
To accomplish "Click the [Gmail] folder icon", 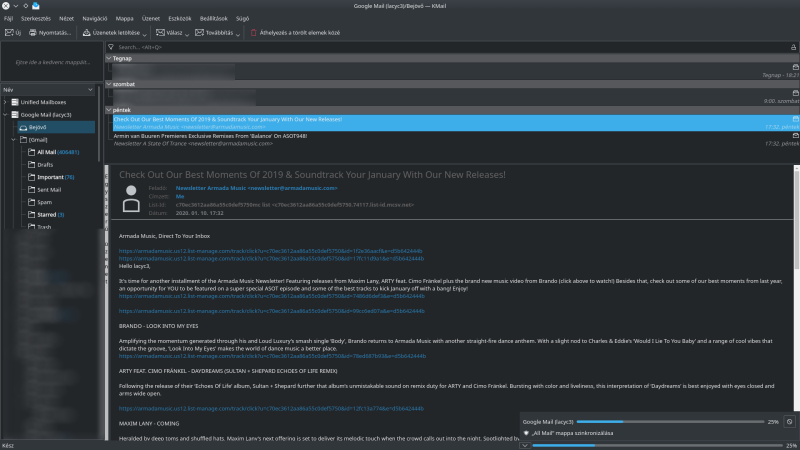I will [23, 140].
